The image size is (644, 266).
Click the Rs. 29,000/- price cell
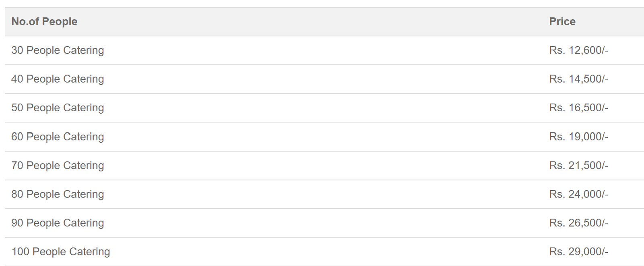(x=578, y=251)
